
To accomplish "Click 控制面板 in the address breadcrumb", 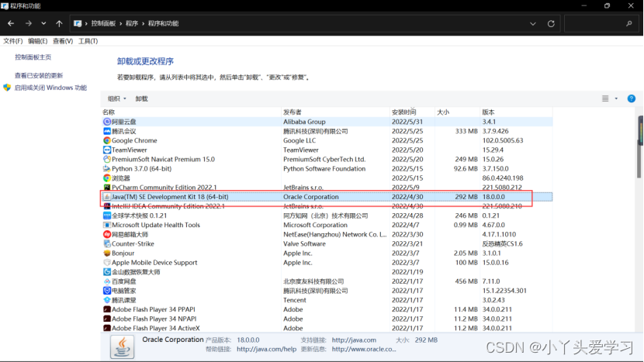I will 103,23.
